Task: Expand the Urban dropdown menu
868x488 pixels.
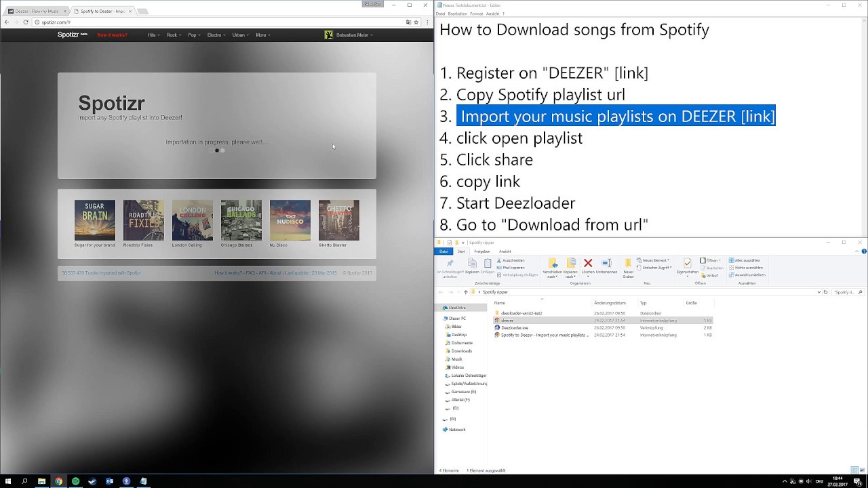Action: point(240,35)
